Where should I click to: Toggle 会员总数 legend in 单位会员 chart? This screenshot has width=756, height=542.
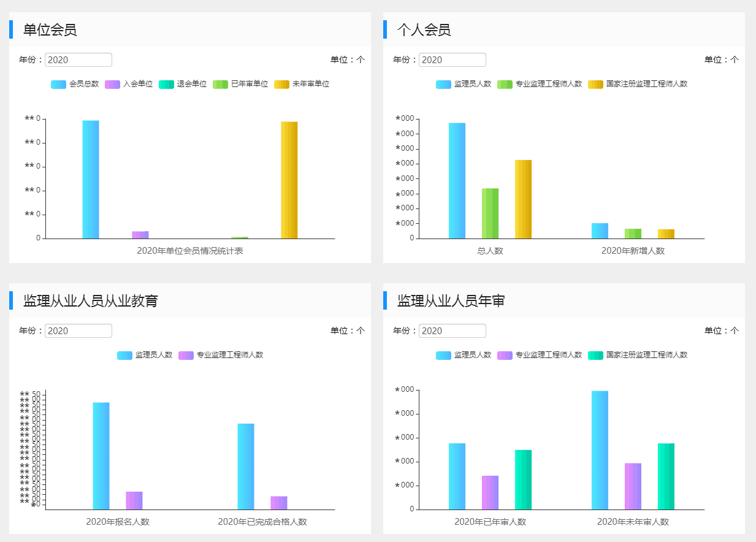[x=75, y=84]
